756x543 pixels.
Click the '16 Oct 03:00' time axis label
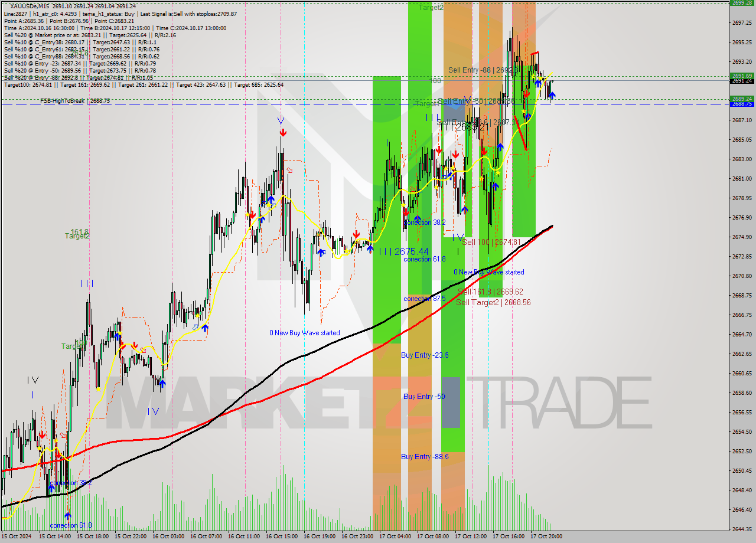(168, 537)
